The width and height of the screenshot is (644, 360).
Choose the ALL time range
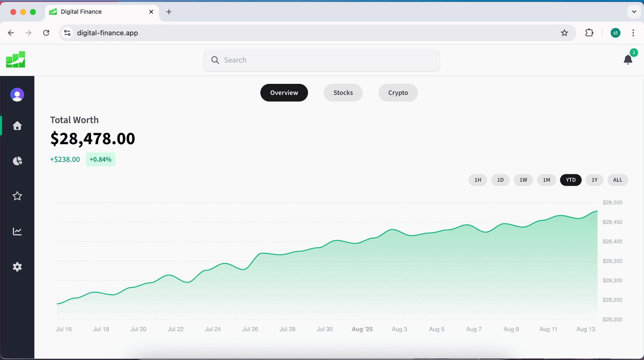618,180
